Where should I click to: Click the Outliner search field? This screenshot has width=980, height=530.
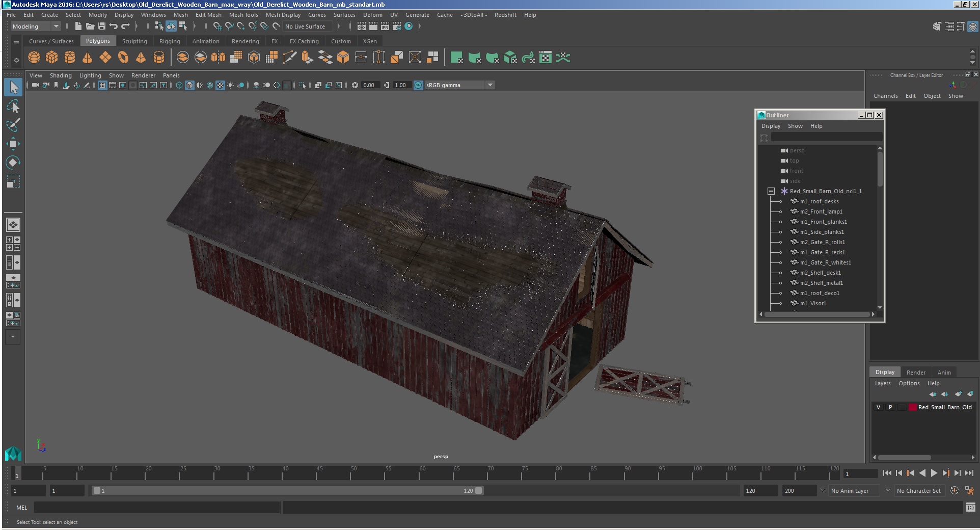[826, 137]
